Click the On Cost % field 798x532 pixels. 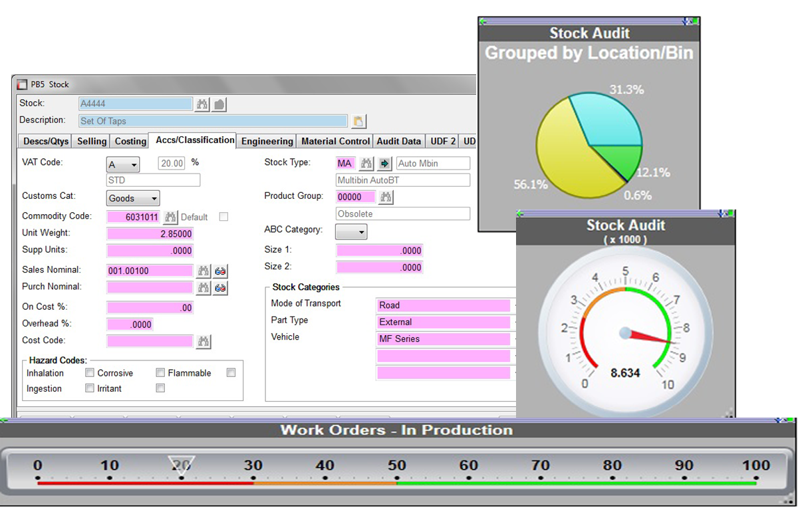[x=150, y=308]
